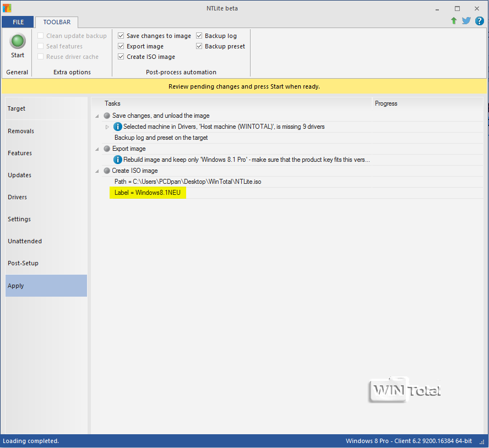Image resolution: width=489 pixels, height=448 pixels.
Task: Click the disabled Reuse driver cache checkbox
Action: (x=41, y=57)
